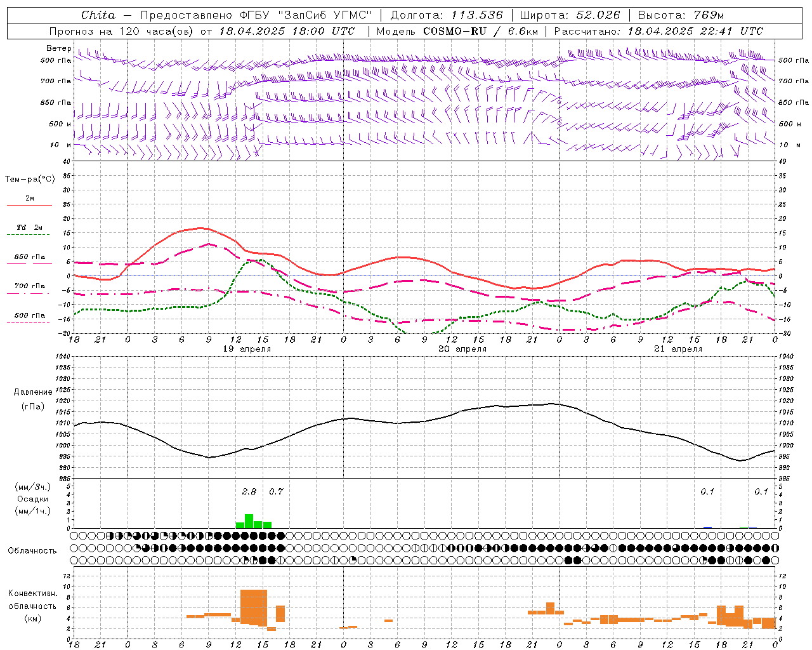
Task: Click "Рассчитано: 18.04.2025 22:41 UTC" text
Action: coord(658,31)
